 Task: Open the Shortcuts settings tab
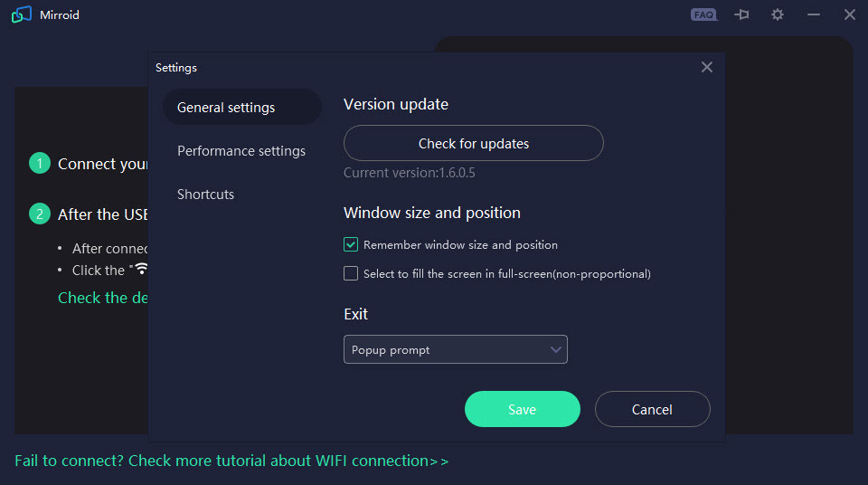click(205, 195)
